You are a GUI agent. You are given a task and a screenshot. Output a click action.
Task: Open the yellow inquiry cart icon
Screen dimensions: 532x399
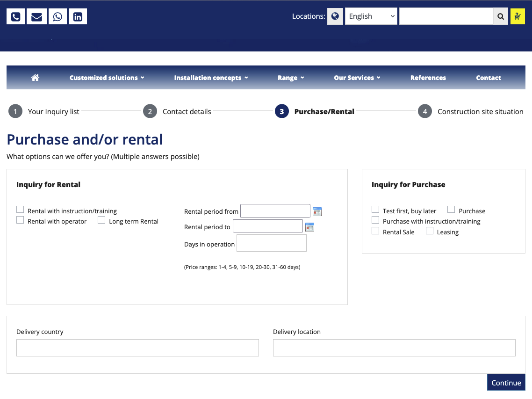518,16
